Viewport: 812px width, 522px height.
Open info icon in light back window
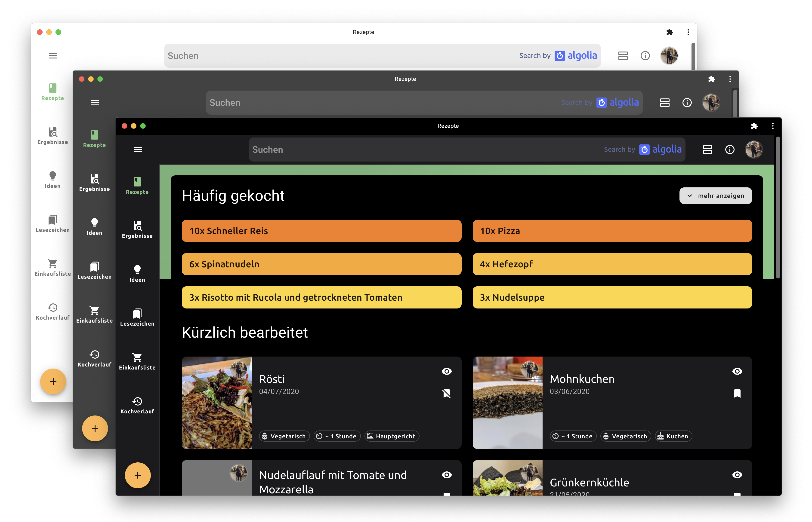pos(645,56)
